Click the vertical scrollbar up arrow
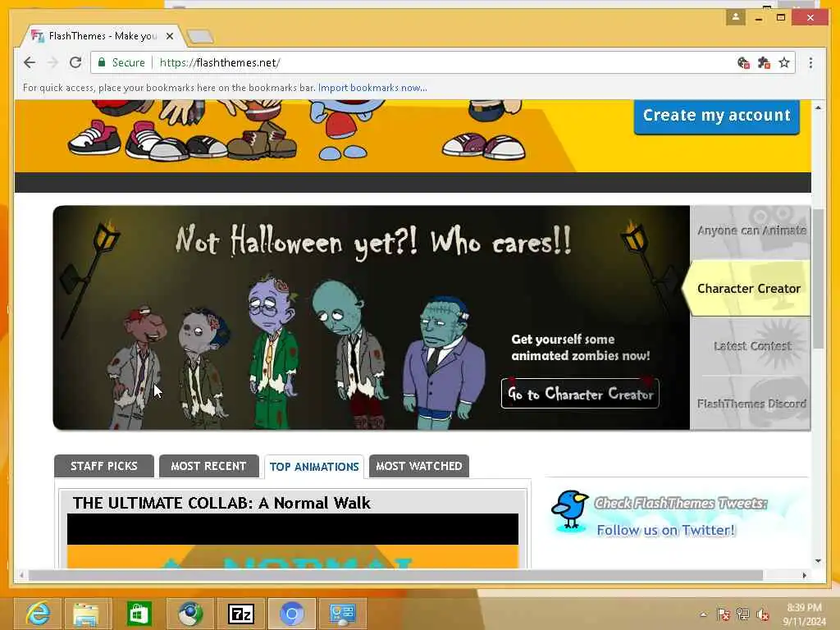This screenshot has width=840, height=630. [x=818, y=107]
